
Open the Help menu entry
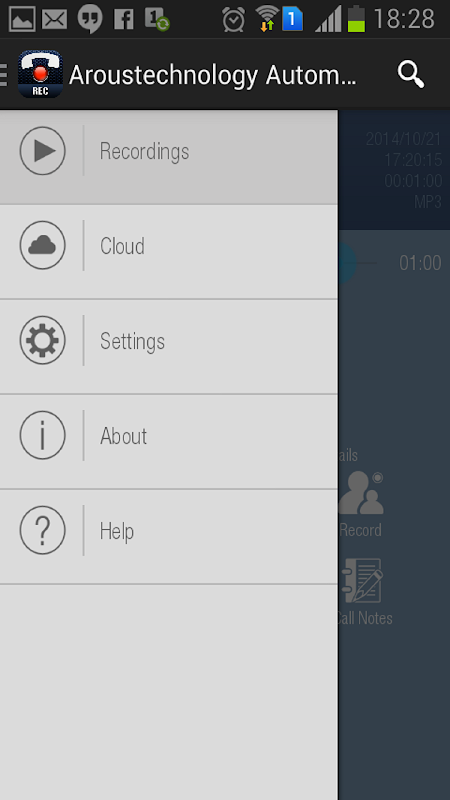[x=168, y=537]
